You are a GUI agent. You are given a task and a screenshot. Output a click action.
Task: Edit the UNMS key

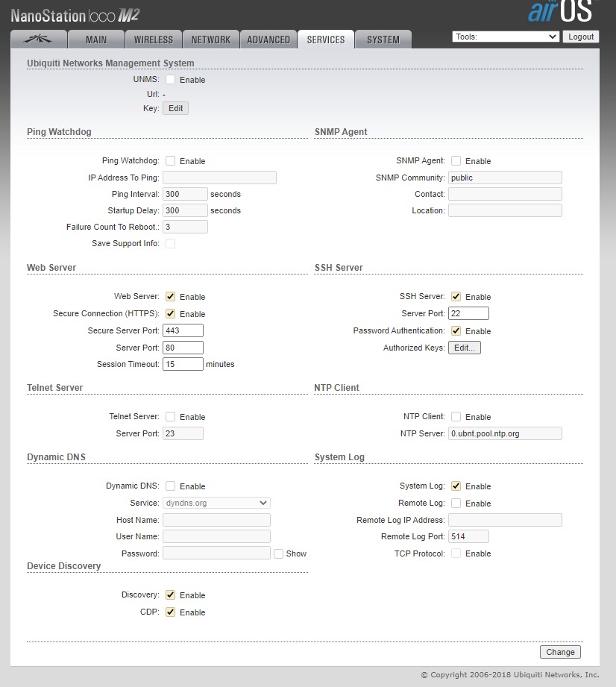tap(176, 108)
